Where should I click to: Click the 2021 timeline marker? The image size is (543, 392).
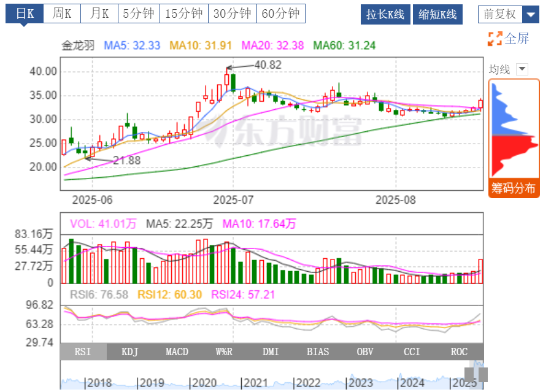(256, 383)
